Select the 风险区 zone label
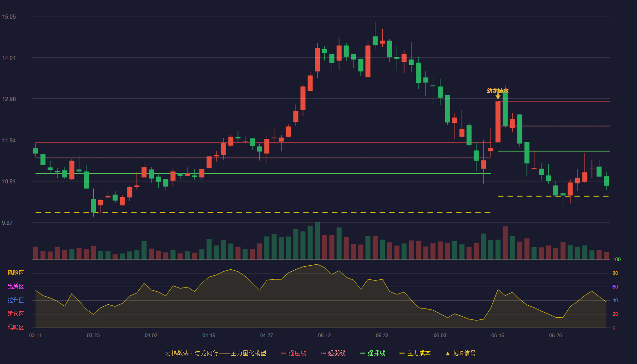This screenshot has height=364, width=637. click(x=15, y=273)
